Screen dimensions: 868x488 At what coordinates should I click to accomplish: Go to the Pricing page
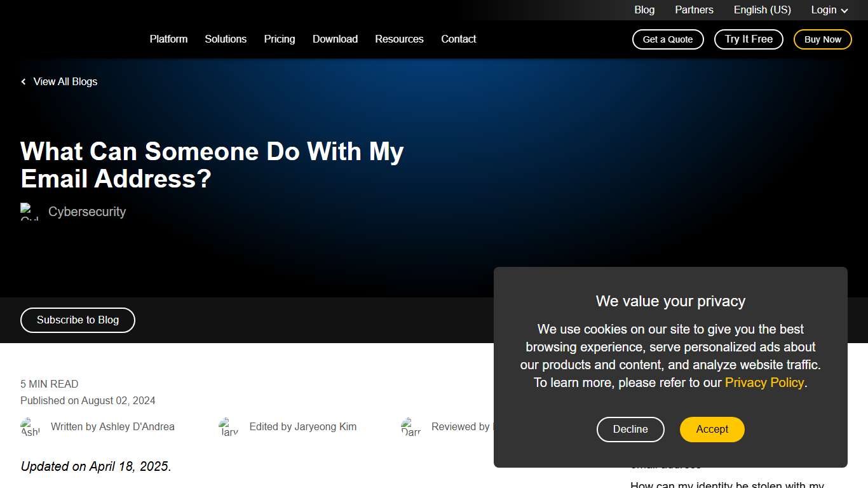[x=280, y=39]
